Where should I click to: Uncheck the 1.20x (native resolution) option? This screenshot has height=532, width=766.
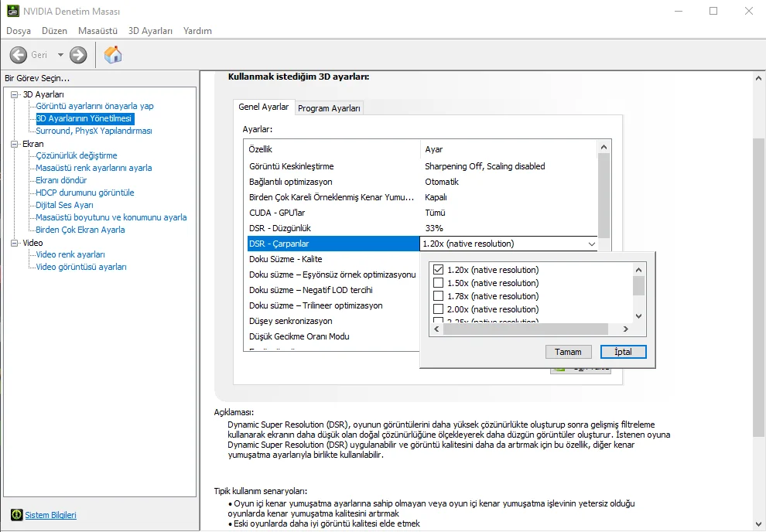point(439,270)
